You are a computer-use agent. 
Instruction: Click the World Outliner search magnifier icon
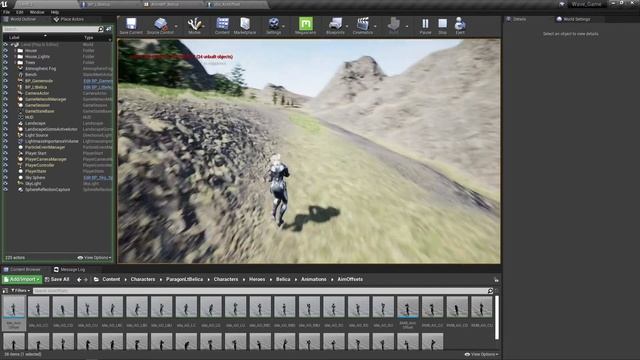(x=101, y=29)
